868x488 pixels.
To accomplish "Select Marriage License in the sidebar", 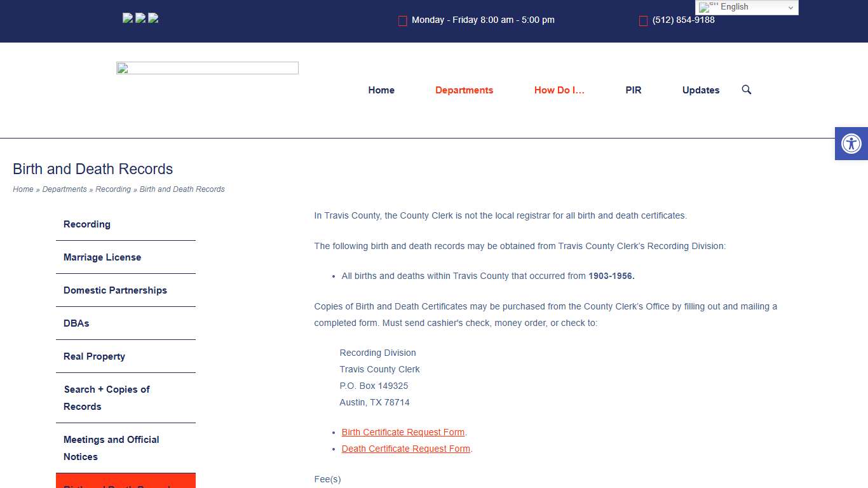I will (102, 257).
